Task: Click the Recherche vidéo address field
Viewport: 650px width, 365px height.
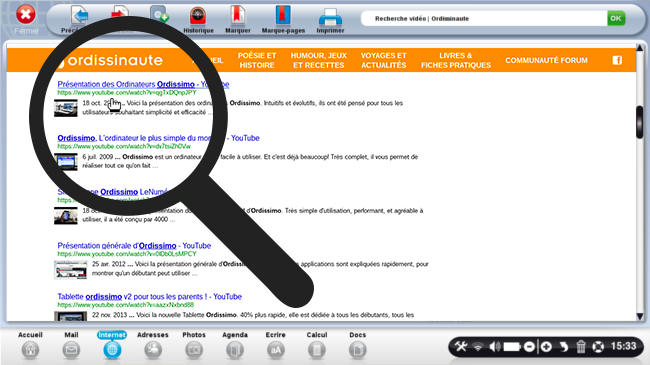Action: [484, 18]
